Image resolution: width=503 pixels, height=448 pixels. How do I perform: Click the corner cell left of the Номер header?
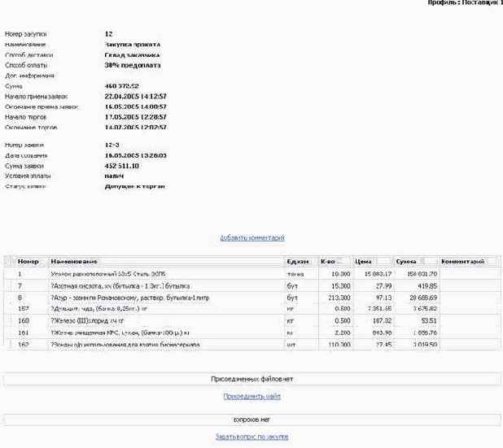point(9,262)
